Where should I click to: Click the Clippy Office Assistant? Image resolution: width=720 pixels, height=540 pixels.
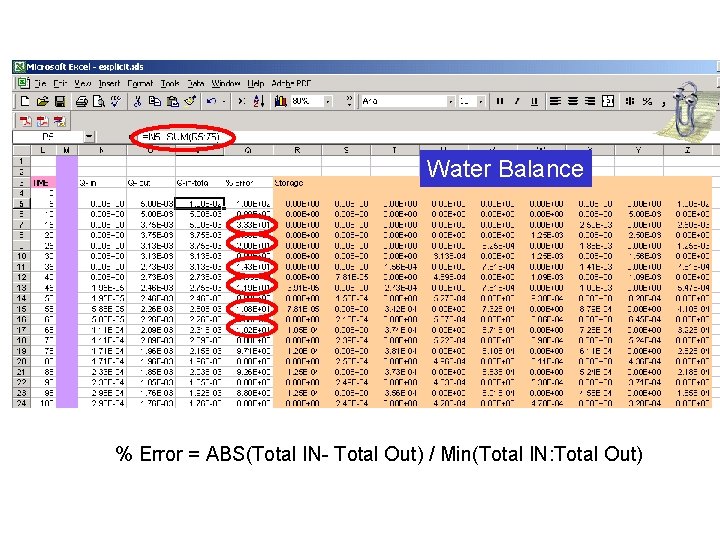(687, 108)
